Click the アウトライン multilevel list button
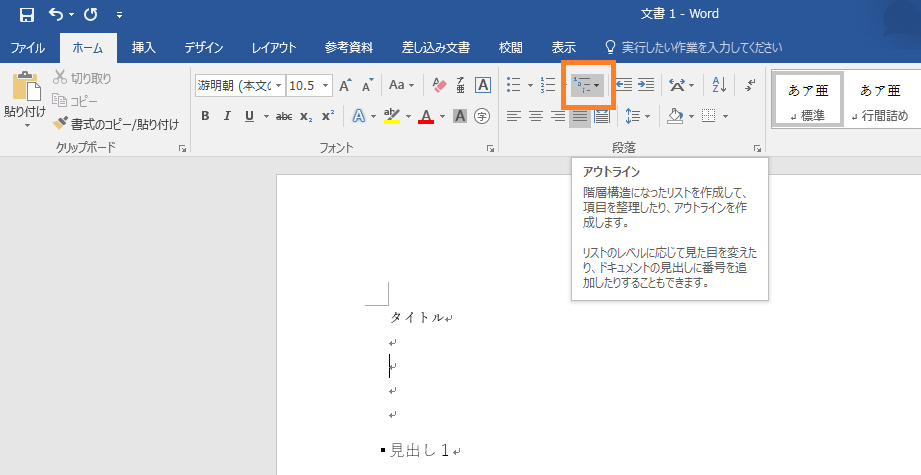 coord(587,86)
